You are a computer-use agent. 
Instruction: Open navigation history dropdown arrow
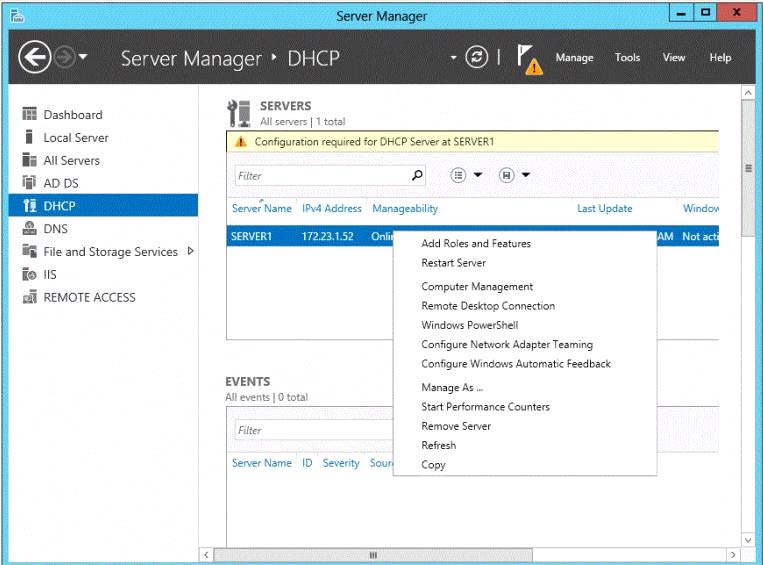(82, 58)
